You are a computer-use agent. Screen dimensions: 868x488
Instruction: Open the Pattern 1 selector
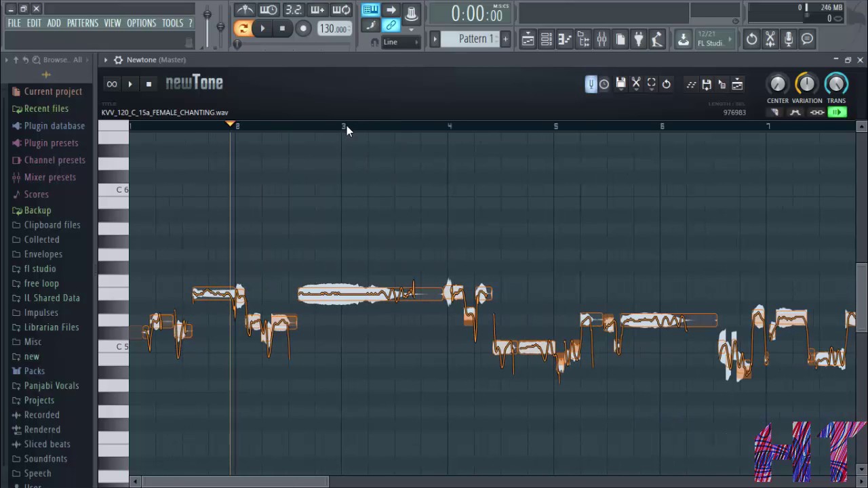[469, 39]
